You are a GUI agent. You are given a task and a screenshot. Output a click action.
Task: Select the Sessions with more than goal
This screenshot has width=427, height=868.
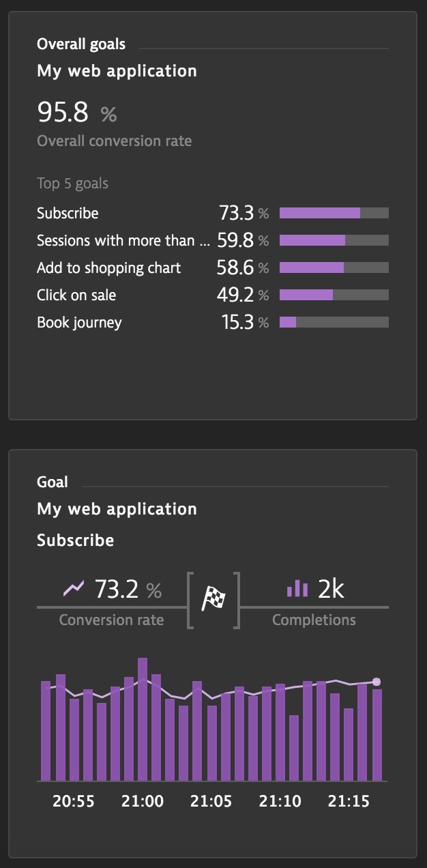click(213, 240)
